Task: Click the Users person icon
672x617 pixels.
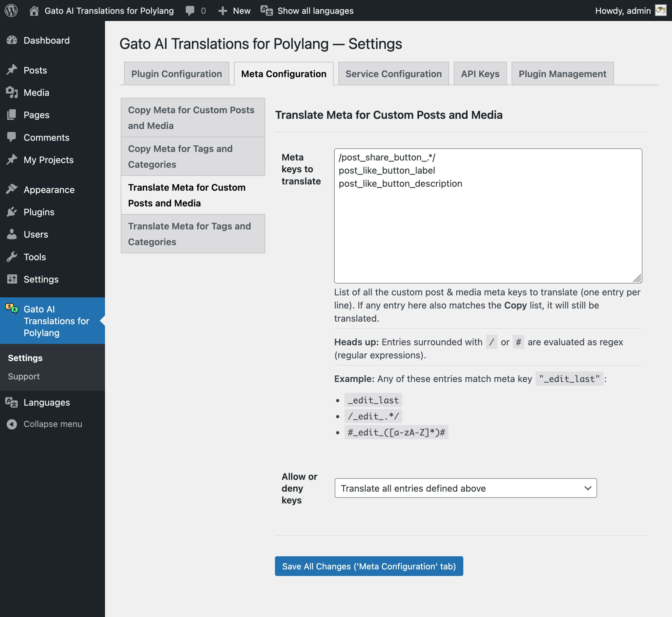Action: (12, 234)
